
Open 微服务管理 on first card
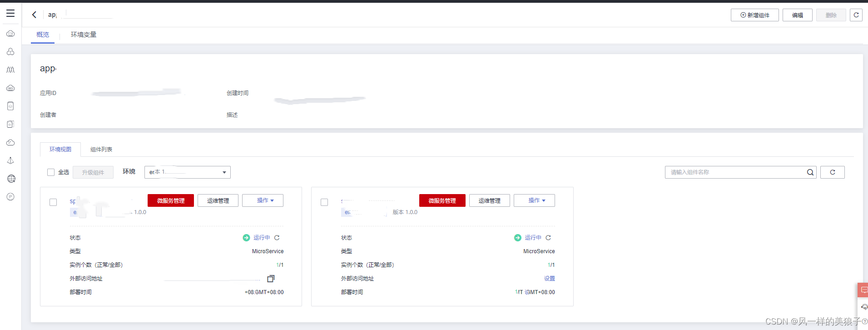pyautogui.click(x=171, y=200)
